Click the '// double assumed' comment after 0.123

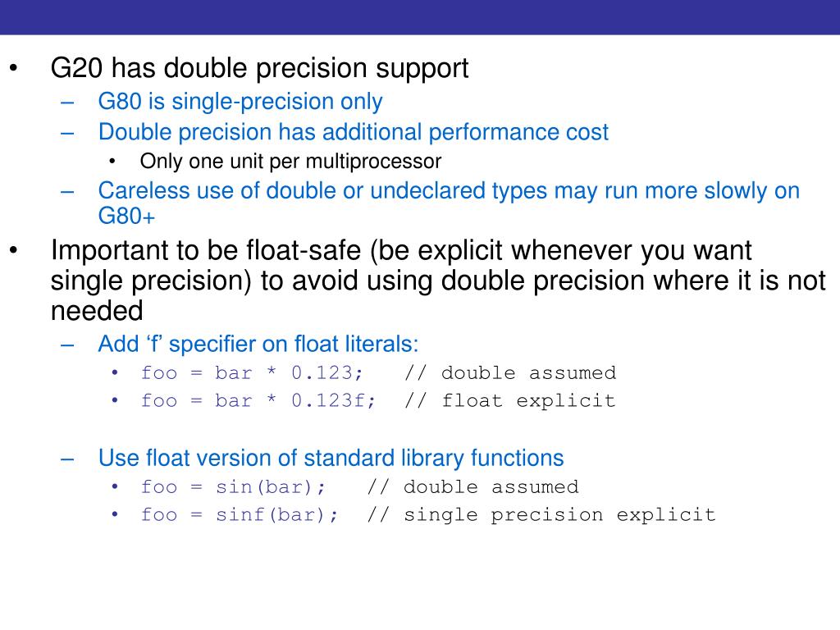(x=510, y=373)
